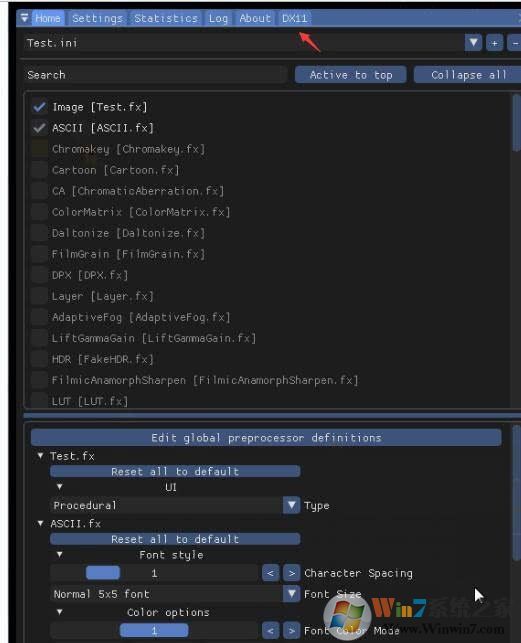The height and width of the screenshot is (643, 521).
Task: Uncheck the ASCII [ASCII.fx] effect
Action: click(39, 128)
